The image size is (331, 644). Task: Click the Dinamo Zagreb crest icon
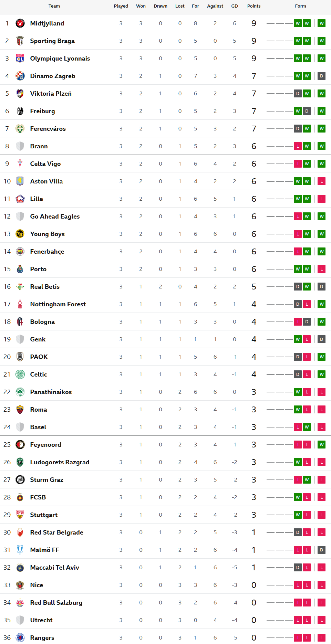(20, 76)
